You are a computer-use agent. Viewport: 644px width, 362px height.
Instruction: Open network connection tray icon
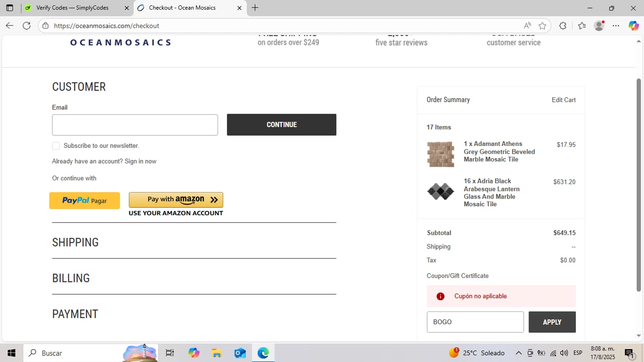553,353
